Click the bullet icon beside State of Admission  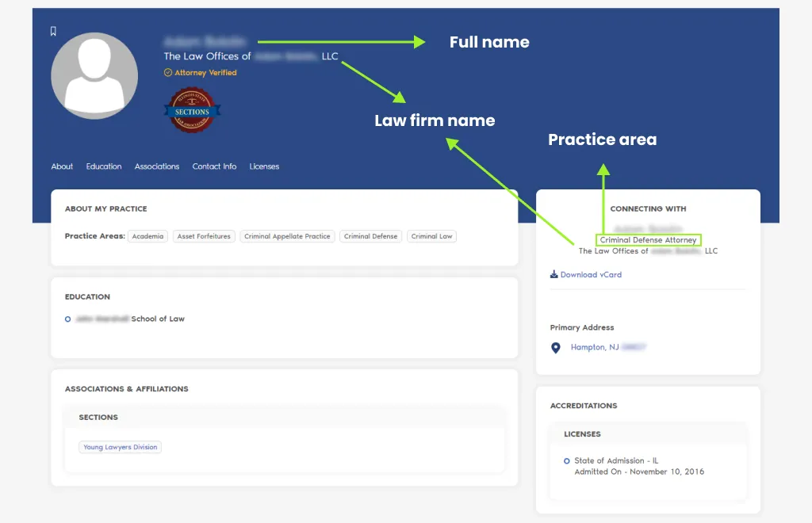coord(566,460)
